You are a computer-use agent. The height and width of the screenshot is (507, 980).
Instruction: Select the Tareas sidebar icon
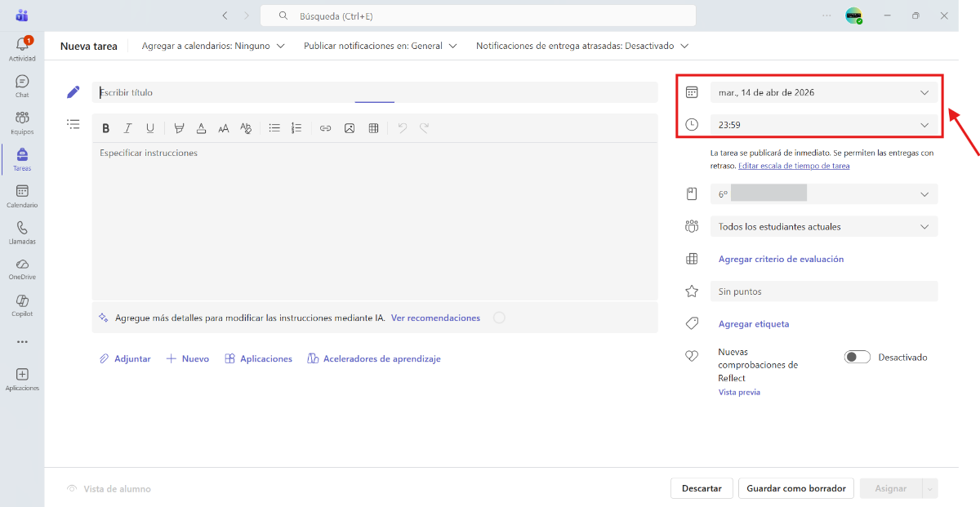[22, 159]
